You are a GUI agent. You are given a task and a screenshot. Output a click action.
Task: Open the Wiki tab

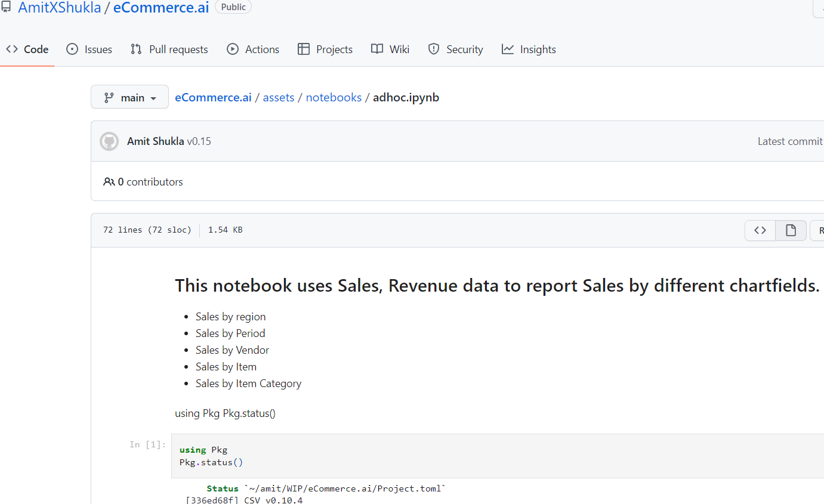tap(390, 50)
